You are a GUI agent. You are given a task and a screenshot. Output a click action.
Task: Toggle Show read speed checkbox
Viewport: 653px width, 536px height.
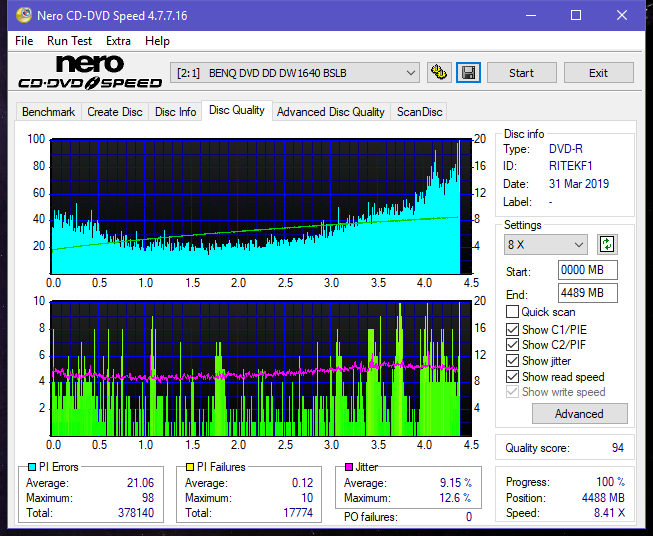click(512, 376)
